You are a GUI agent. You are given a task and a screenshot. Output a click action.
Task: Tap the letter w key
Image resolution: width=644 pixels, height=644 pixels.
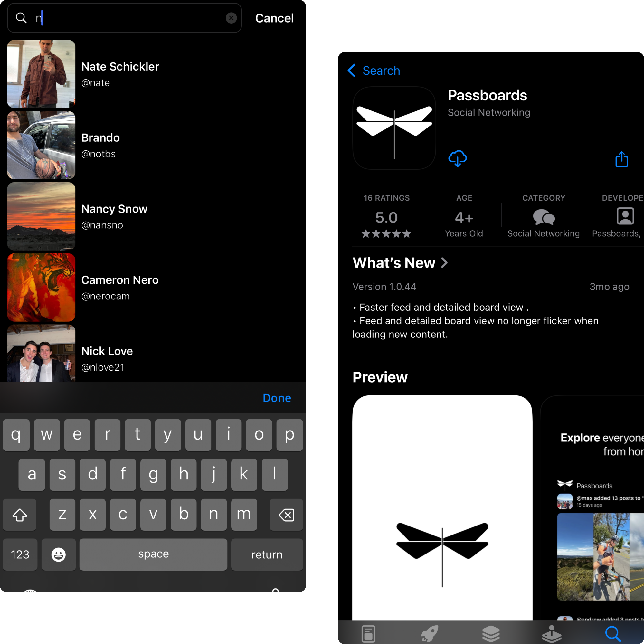[47, 435]
